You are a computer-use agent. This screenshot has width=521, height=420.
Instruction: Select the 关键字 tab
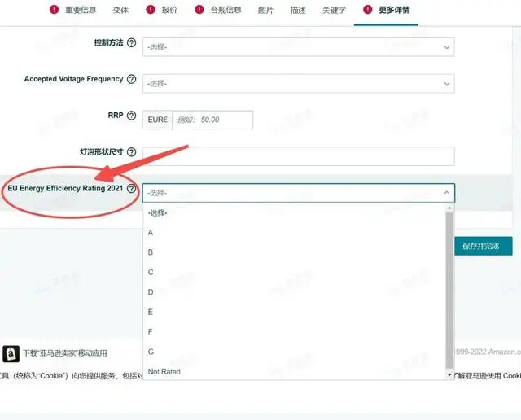click(334, 11)
